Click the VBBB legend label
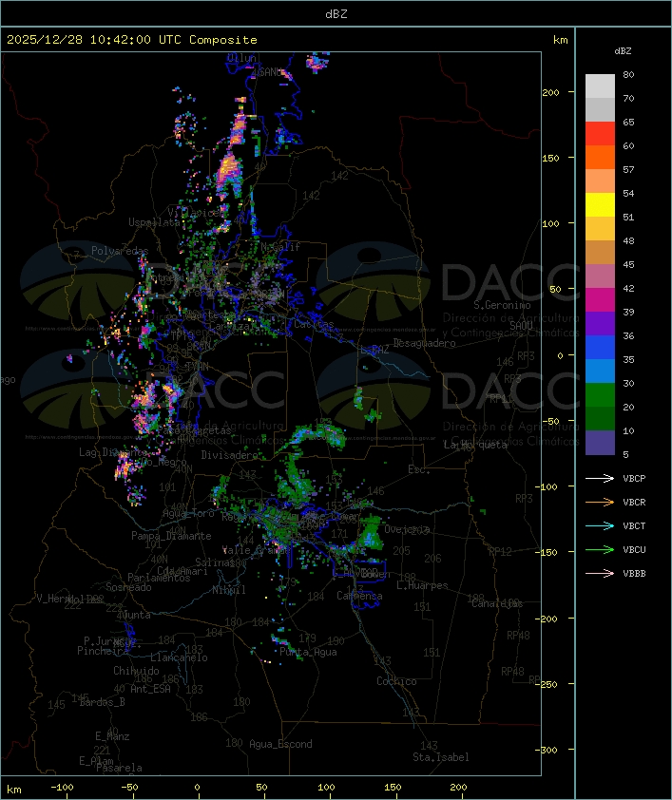The height and width of the screenshot is (800, 672). point(634,574)
